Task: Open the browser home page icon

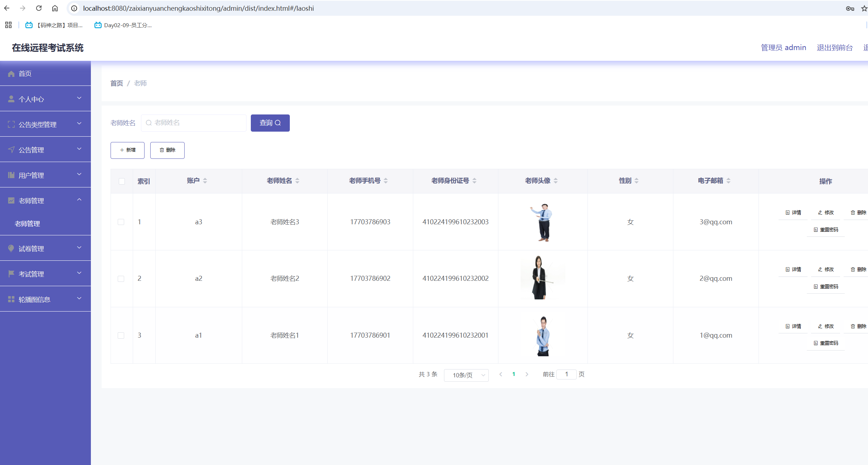Action: pos(55,8)
